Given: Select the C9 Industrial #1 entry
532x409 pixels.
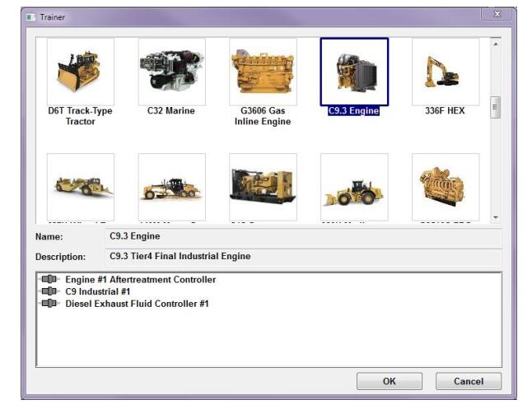Looking at the screenshot, I should pos(98,291).
